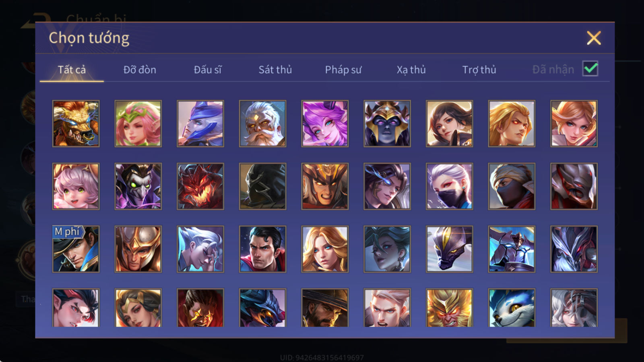Switch to the 'Trợ thủ' tab
The width and height of the screenshot is (644, 362).
coord(479,70)
